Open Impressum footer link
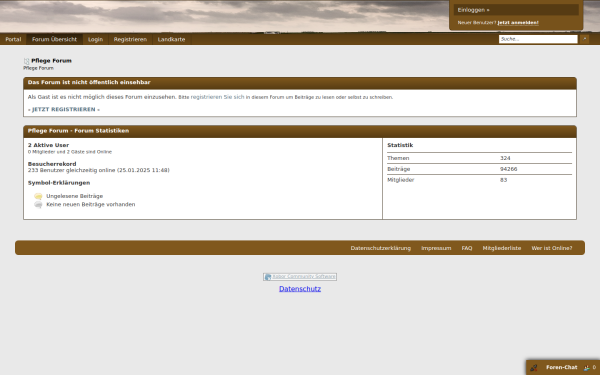Image resolution: width=600 pixels, height=375 pixels. coord(436,248)
